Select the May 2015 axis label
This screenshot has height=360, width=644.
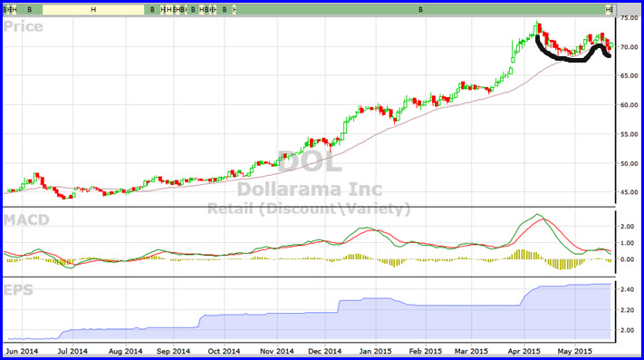pyautogui.click(x=574, y=351)
